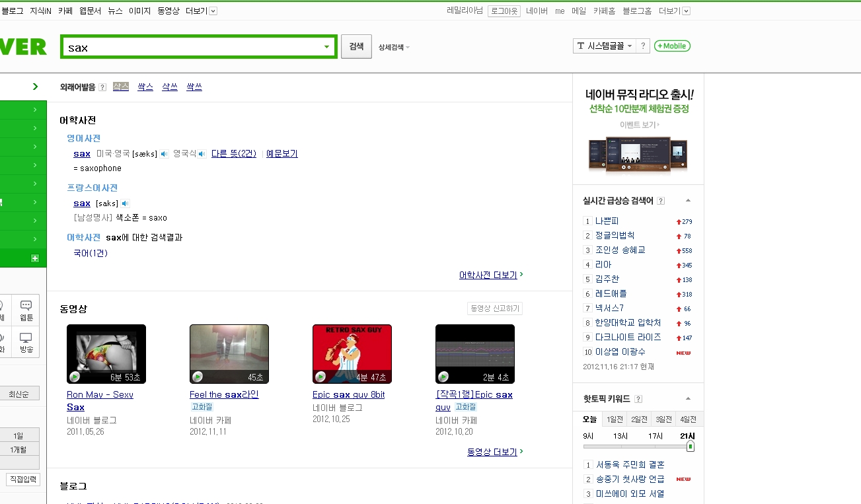Expand the left 더보기 menu in top bar

[x=201, y=11]
